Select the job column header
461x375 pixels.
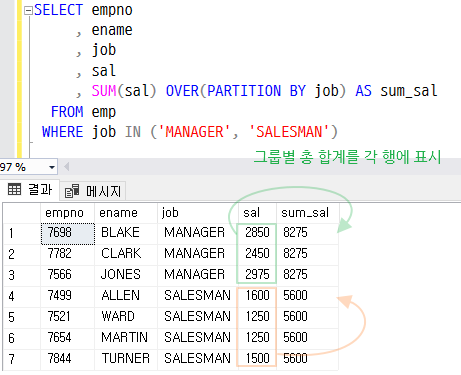point(198,213)
